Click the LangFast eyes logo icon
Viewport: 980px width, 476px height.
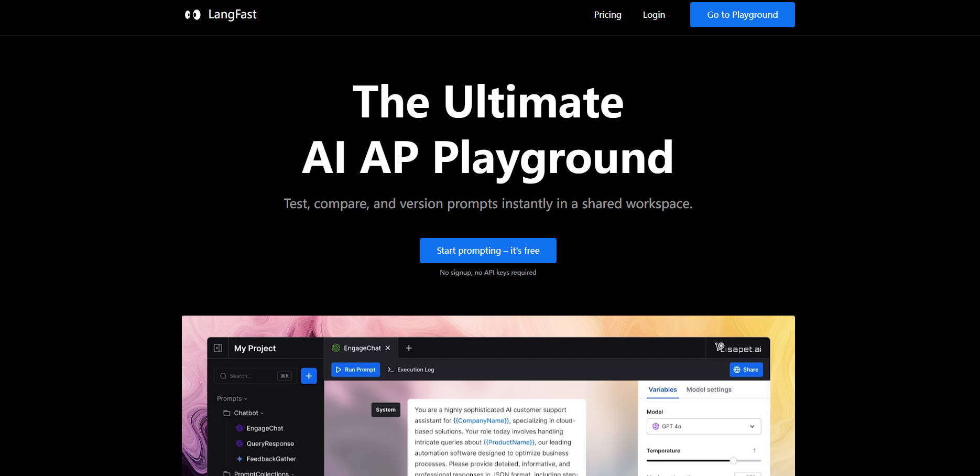coord(192,15)
